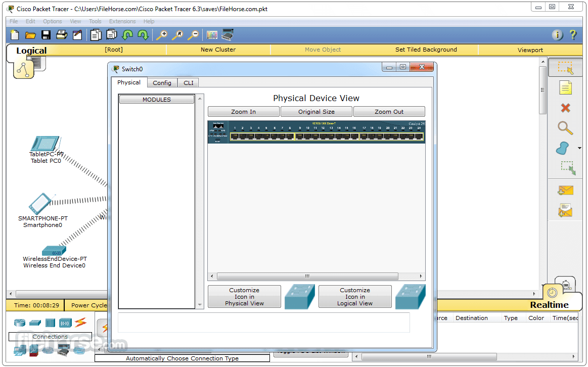Select the Place Note tool
588x367 pixels.
click(x=565, y=87)
